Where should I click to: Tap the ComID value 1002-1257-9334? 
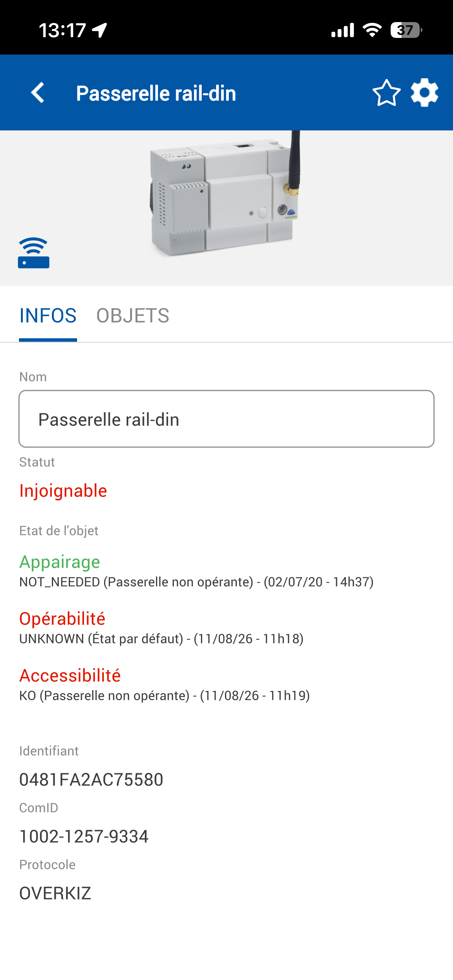[x=84, y=836]
